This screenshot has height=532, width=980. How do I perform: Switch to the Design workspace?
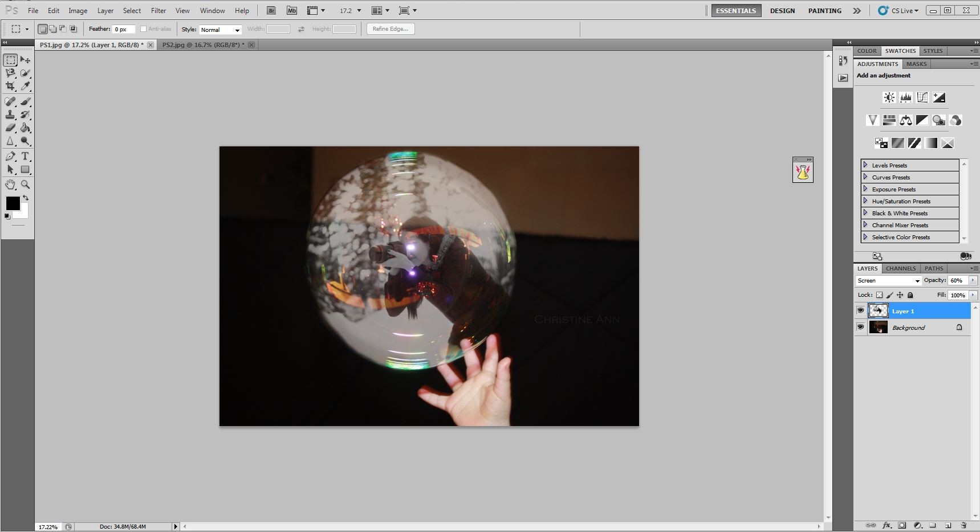click(x=782, y=11)
